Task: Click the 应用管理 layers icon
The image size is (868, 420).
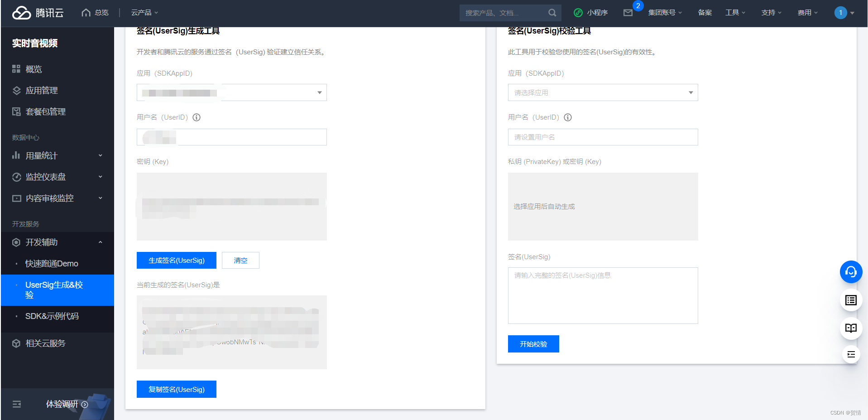Action: click(x=16, y=90)
